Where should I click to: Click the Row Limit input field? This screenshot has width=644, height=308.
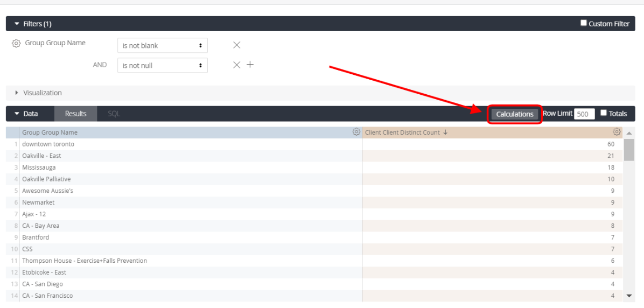[x=584, y=114]
